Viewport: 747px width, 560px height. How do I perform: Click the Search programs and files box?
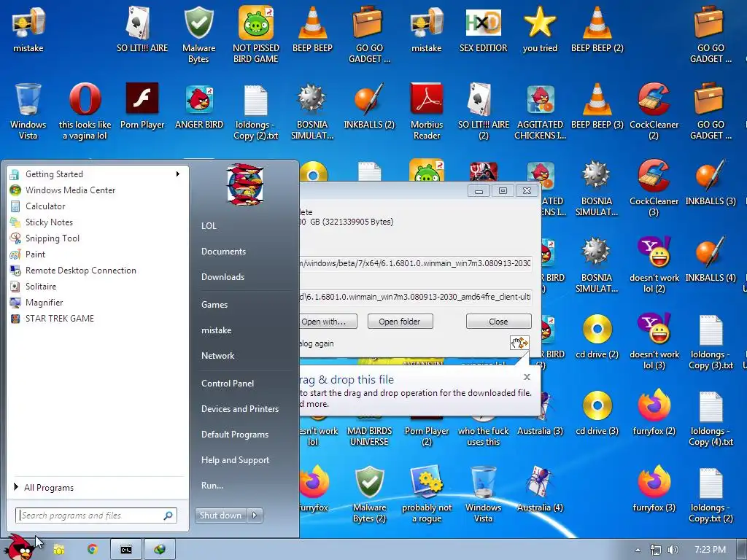(x=96, y=516)
